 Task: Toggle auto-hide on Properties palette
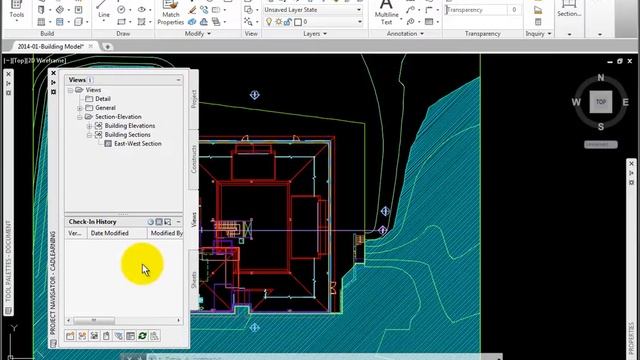pyautogui.click(x=631, y=173)
